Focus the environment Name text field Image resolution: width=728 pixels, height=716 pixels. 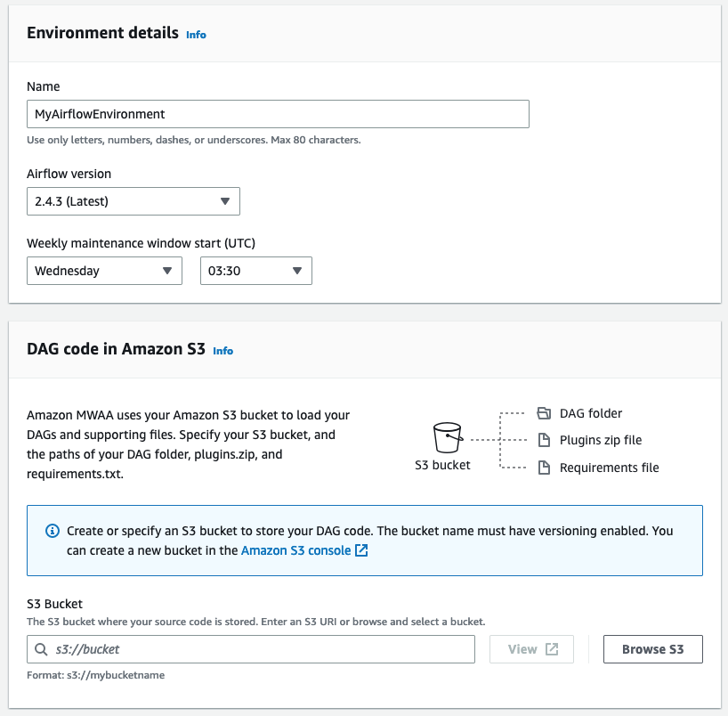(278, 114)
